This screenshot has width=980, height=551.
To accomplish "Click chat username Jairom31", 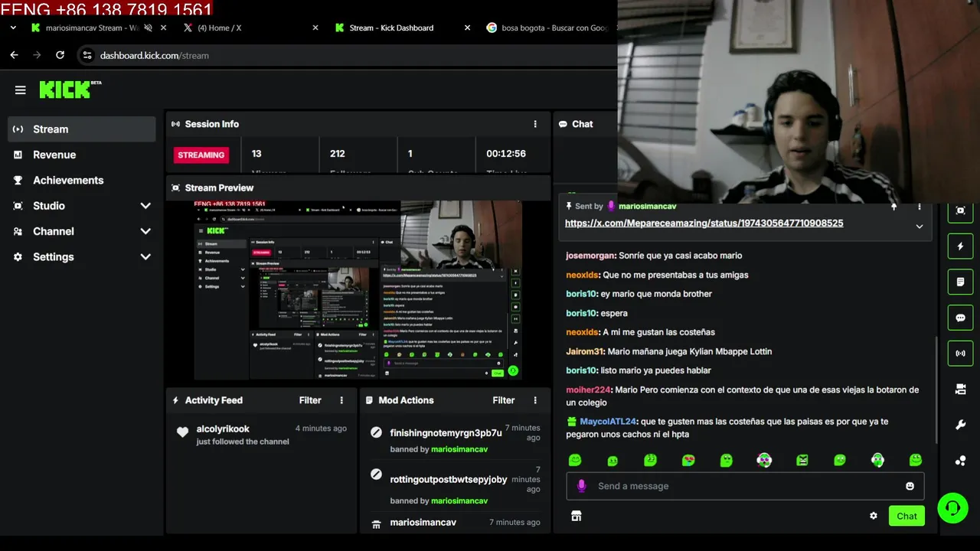I will pyautogui.click(x=586, y=351).
